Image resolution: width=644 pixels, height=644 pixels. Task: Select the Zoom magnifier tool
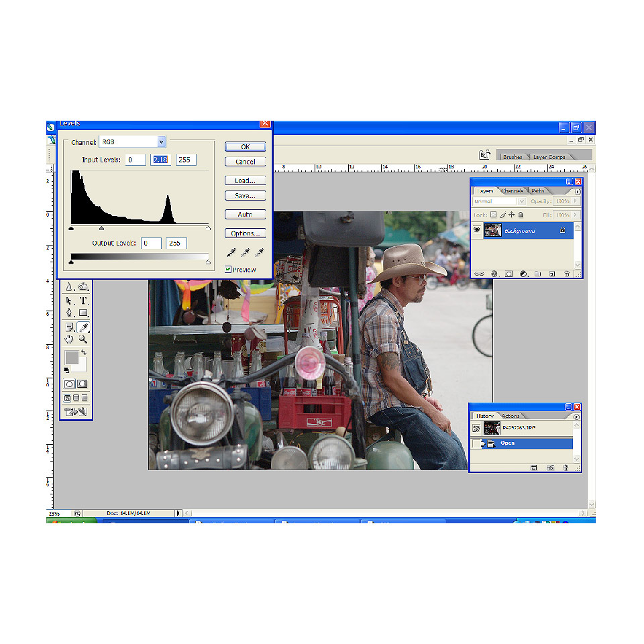[x=83, y=339]
